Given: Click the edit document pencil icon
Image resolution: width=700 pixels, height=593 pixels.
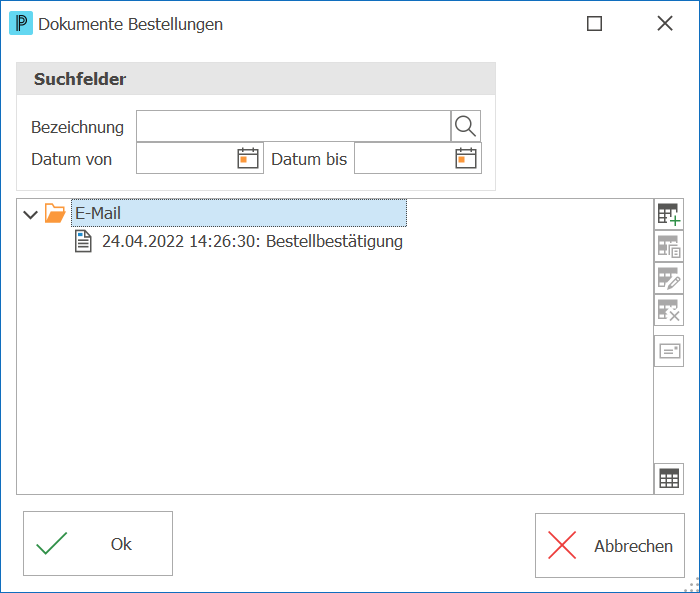Looking at the screenshot, I should click(x=669, y=278).
